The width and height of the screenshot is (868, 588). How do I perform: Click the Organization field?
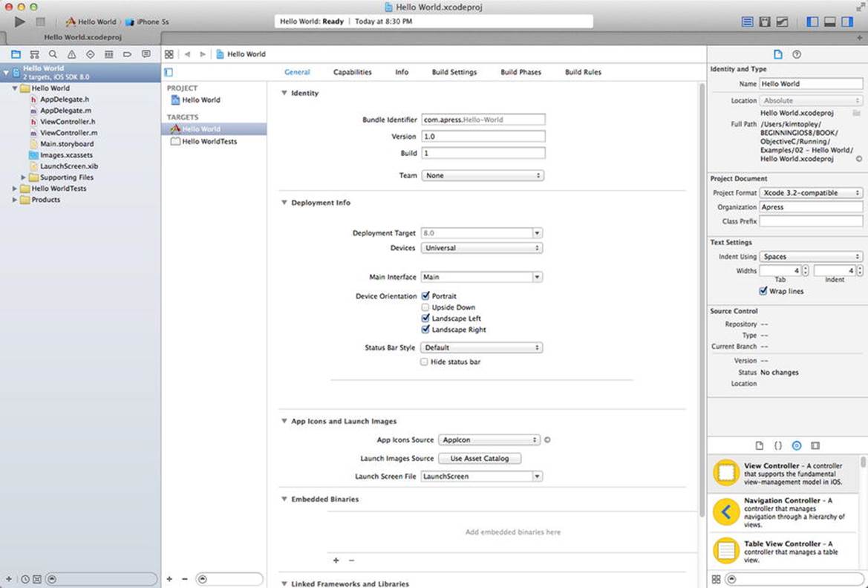click(811, 207)
